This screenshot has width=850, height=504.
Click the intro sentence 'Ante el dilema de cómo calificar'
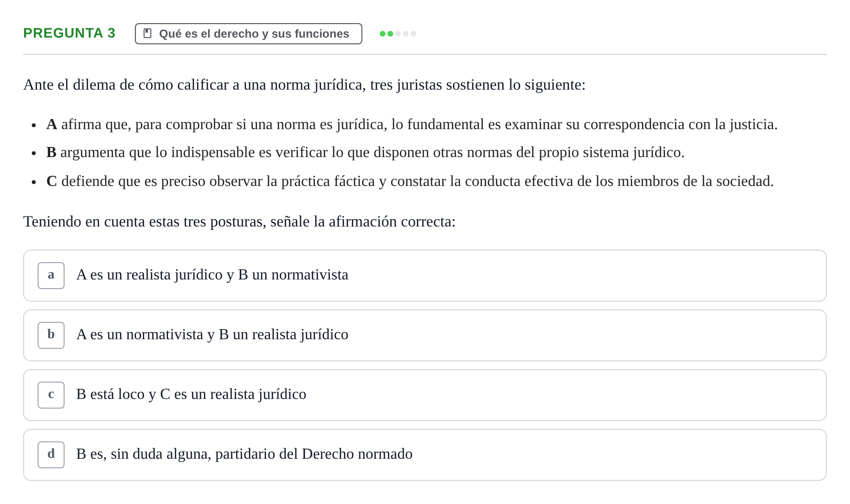point(305,85)
